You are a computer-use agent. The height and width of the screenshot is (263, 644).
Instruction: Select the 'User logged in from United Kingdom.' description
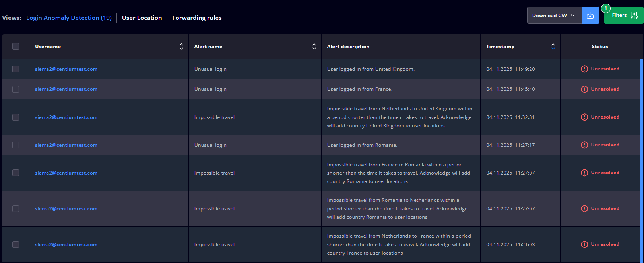pyautogui.click(x=371, y=69)
